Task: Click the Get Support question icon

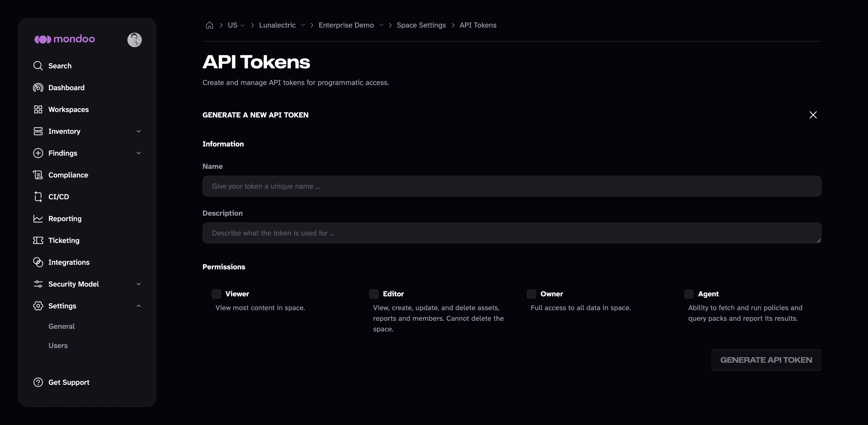Action: tap(38, 382)
